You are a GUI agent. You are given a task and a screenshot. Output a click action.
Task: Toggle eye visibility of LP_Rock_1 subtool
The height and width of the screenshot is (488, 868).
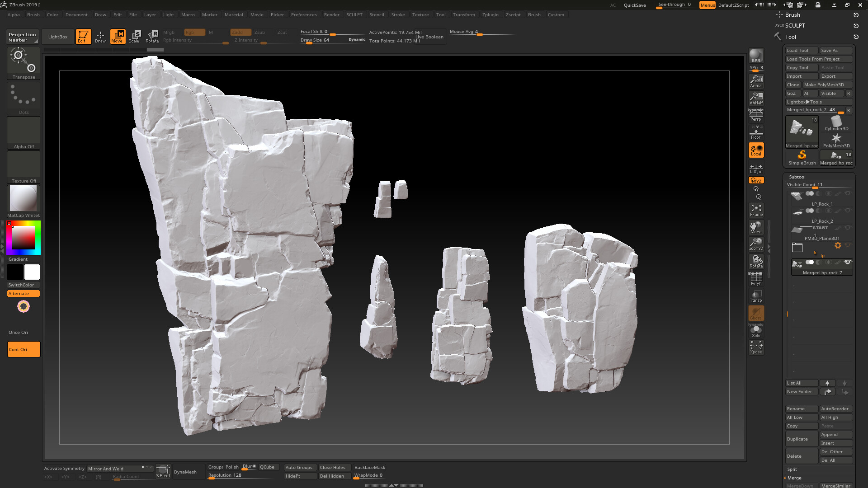[x=848, y=193]
